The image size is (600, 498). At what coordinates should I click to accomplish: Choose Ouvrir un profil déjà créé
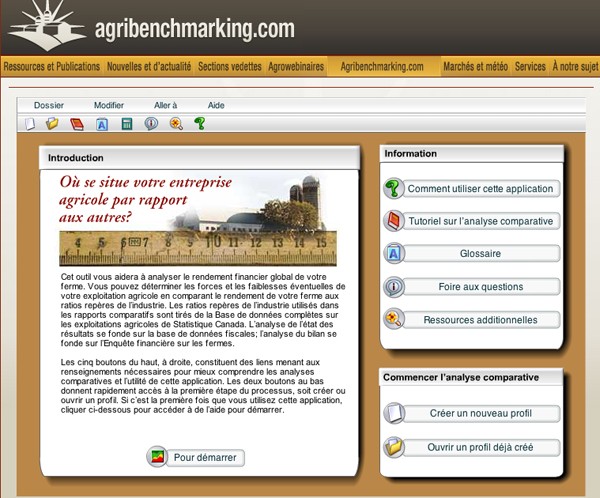click(480, 446)
